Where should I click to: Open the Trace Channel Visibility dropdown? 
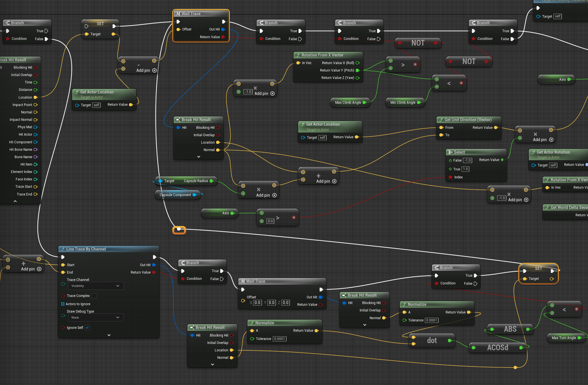pyautogui.click(x=95, y=286)
